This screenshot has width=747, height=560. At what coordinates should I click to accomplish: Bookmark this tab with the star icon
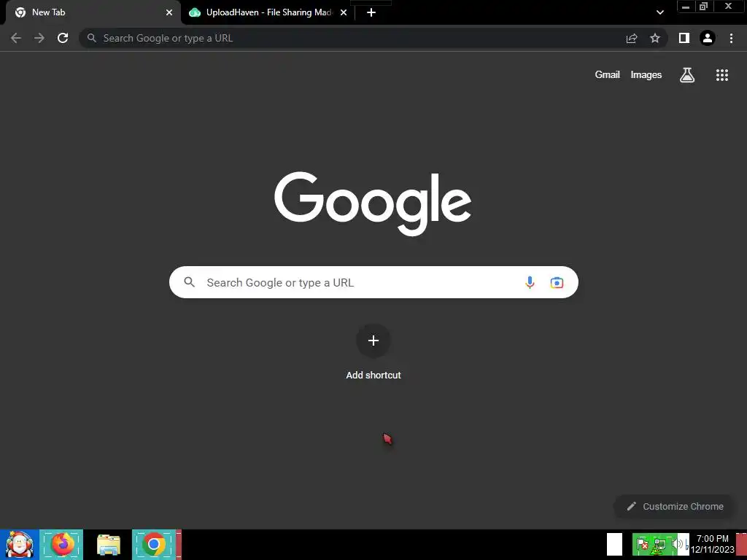tap(655, 38)
